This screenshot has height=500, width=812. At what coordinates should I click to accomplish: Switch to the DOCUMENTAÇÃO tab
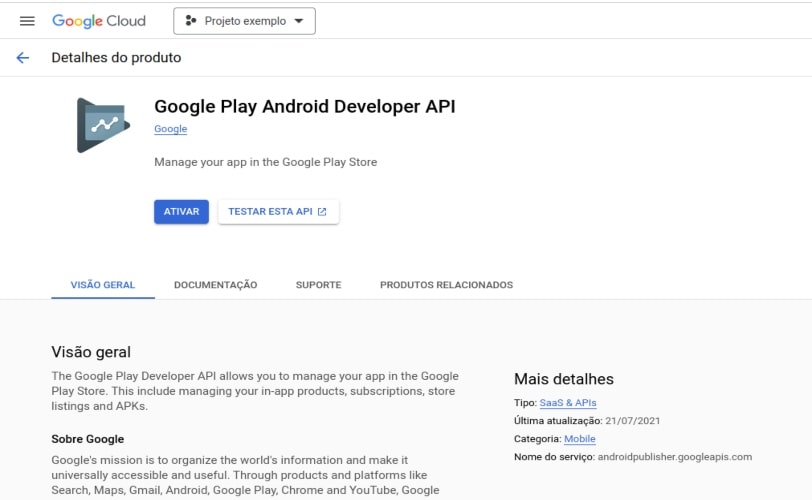click(x=215, y=285)
